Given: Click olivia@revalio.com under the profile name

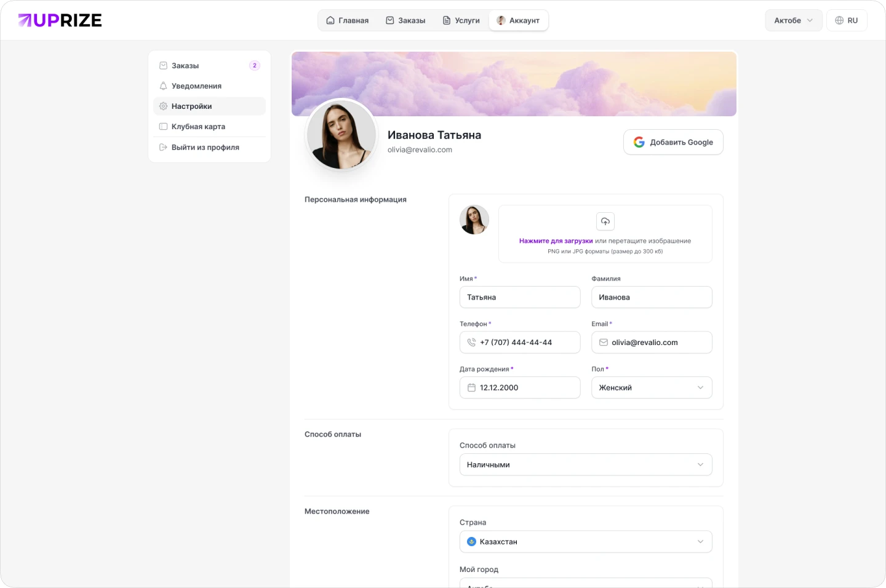Looking at the screenshot, I should [420, 149].
